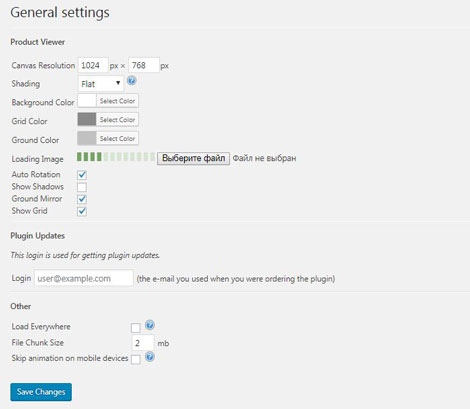This screenshot has width=470, height=409.
Task: Click help icon for Skip animation option
Action: [150, 357]
